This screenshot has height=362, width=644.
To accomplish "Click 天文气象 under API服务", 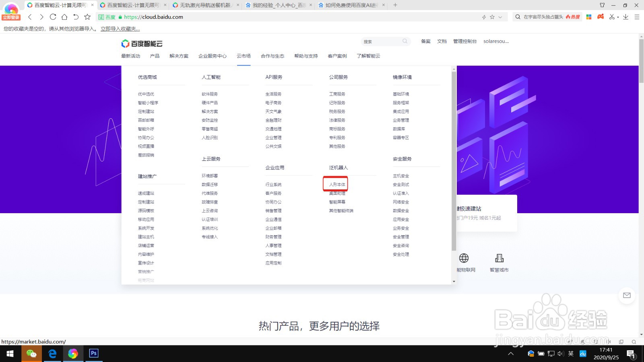I will 273,111.
